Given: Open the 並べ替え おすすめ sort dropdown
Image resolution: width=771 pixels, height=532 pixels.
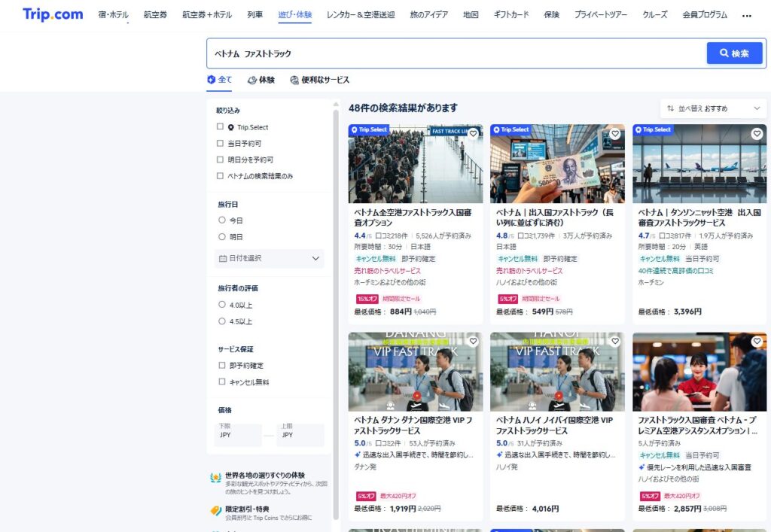Looking at the screenshot, I should tap(713, 108).
